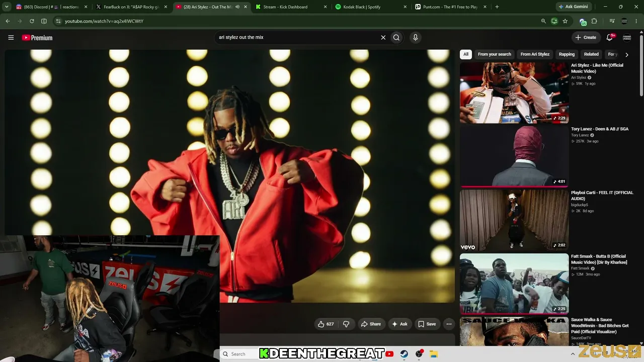Close the FearBuck on X tab
This screenshot has height=362, width=644.
pos(166,7)
